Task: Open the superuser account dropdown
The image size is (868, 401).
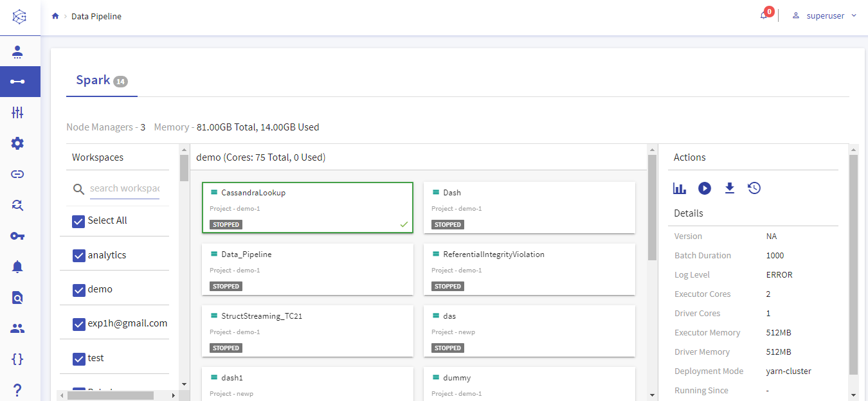Action: (x=825, y=16)
